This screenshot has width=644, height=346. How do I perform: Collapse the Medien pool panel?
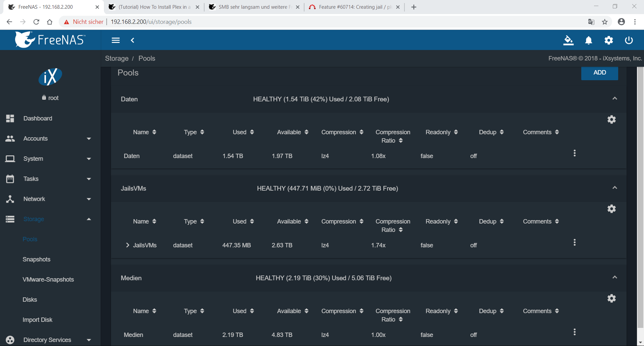click(x=614, y=277)
